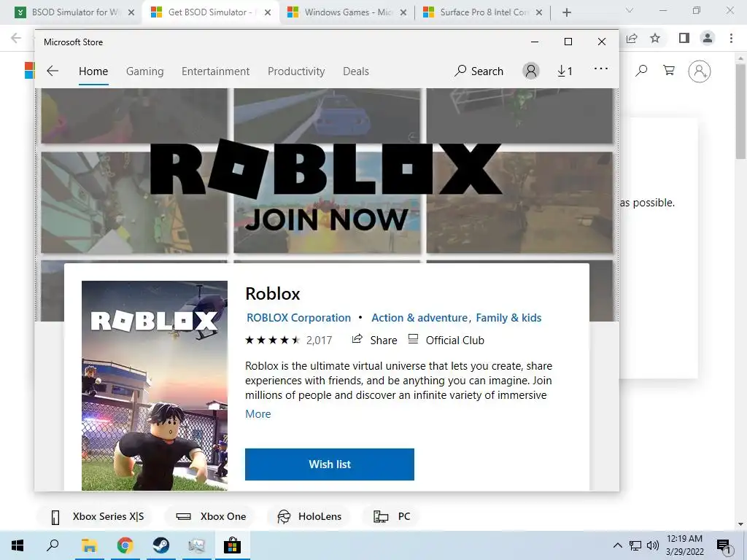The width and height of the screenshot is (747, 560).
Task: Click search icon on Microsoft webpage
Action: pyautogui.click(x=642, y=71)
